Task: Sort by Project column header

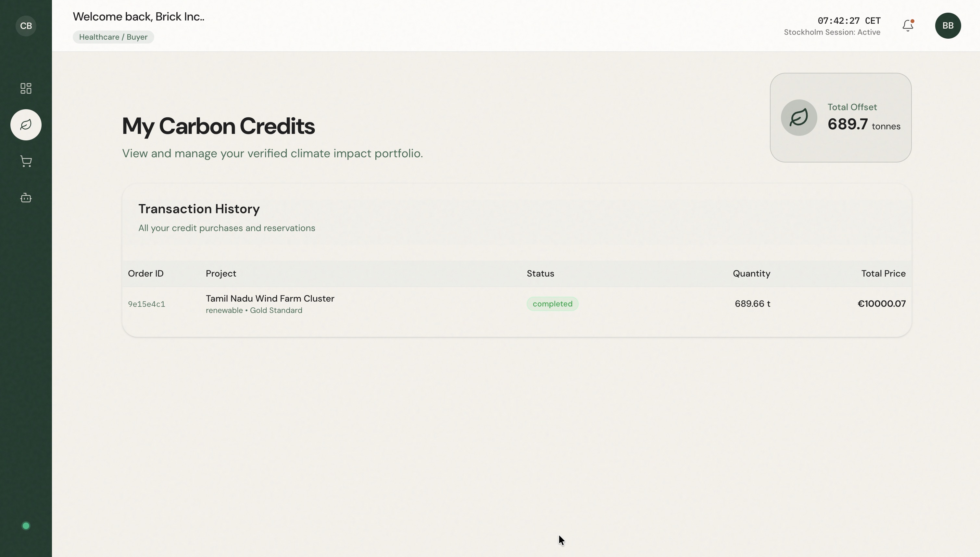Action: pyautogui.click(x=221, y=274)
